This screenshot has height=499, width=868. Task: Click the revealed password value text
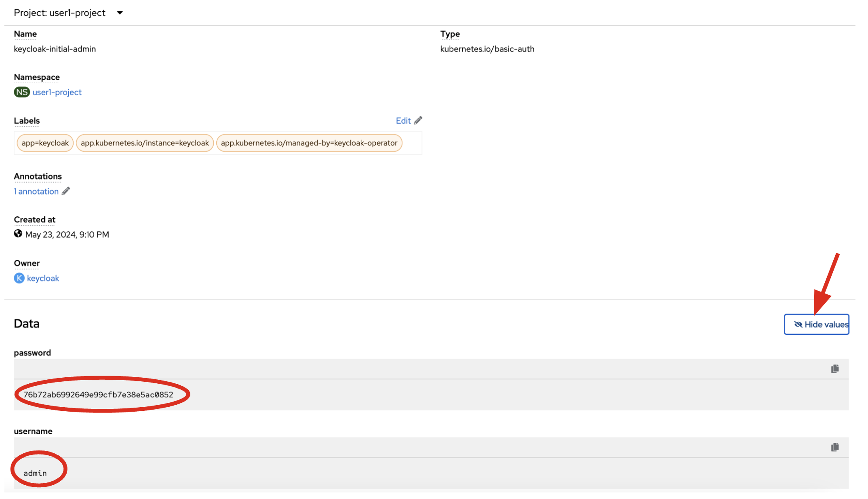[x=98, y=395]
